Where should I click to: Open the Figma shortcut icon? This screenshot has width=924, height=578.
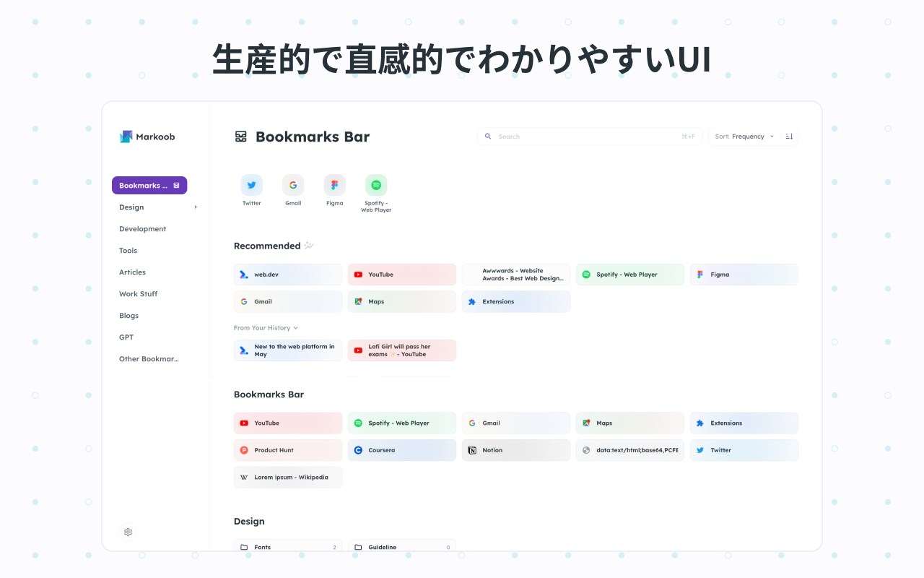coord(334,185)
